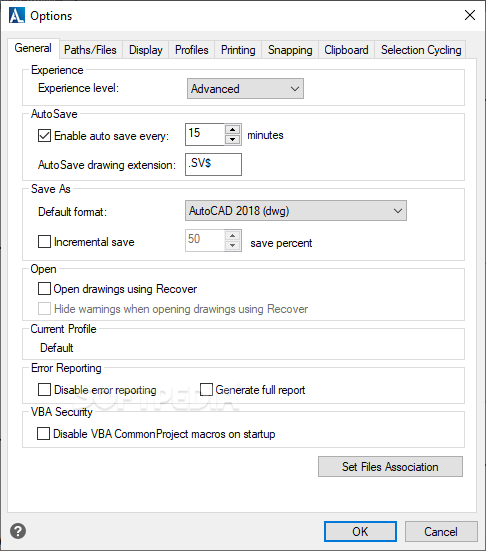Tick Disable error reporting checkbox
This screenshot has height=551, width=486.
pyautogui.click(x=44, y=389)
